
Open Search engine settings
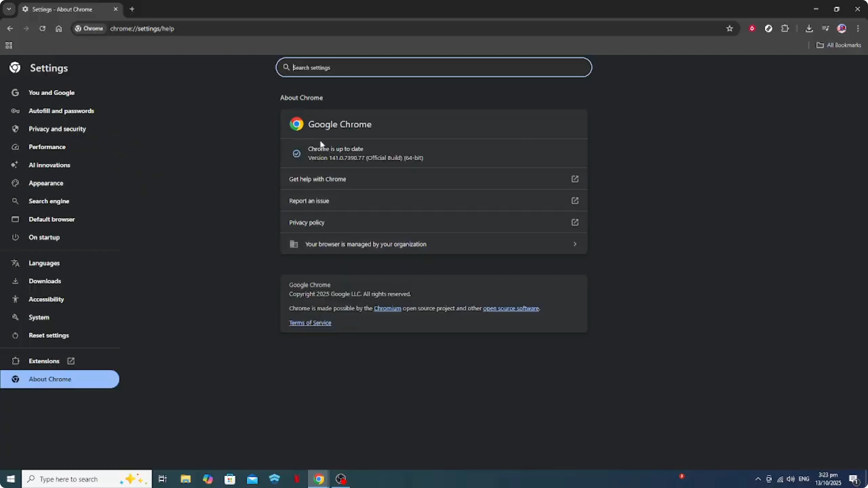pyautogui.click(x=49, y=201)
